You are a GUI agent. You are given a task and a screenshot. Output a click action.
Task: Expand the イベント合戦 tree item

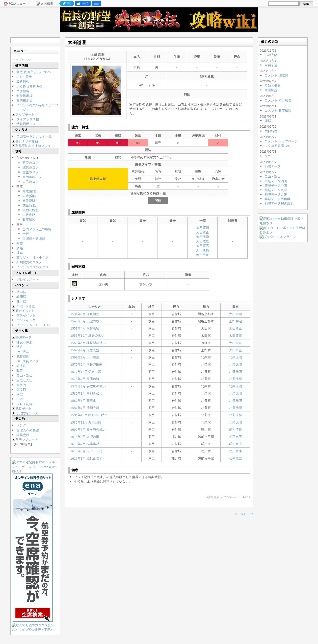14,306
